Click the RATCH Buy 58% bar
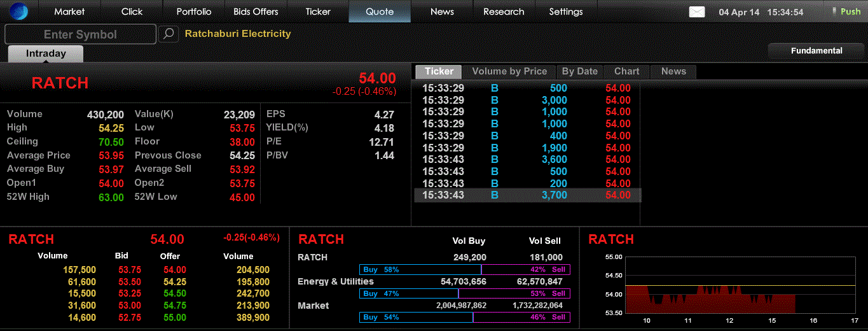868x331 pixels. 420,270
